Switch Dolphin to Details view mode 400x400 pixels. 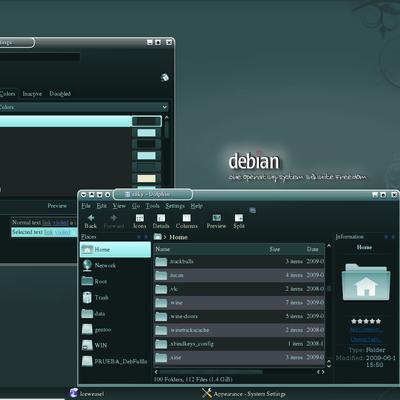click(x=161, y=221)
